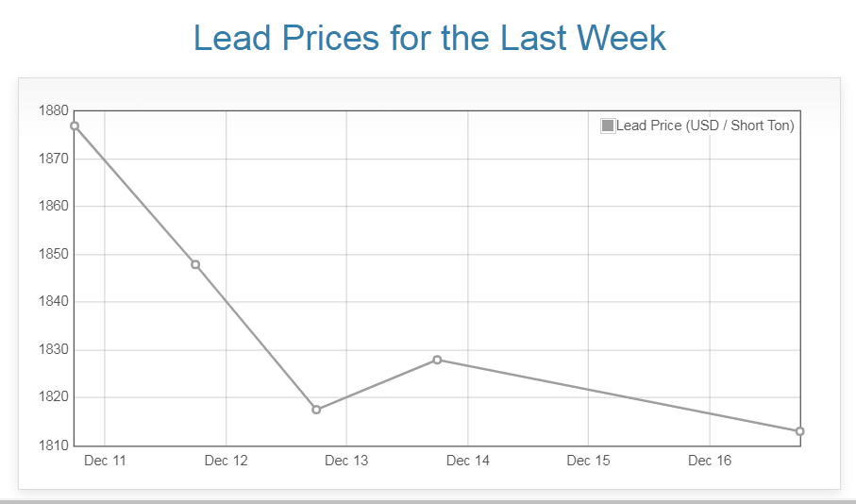This screenshot has width=856, height=504.
Task: Select the data point near 1848
Action: (x=195, y=264)
